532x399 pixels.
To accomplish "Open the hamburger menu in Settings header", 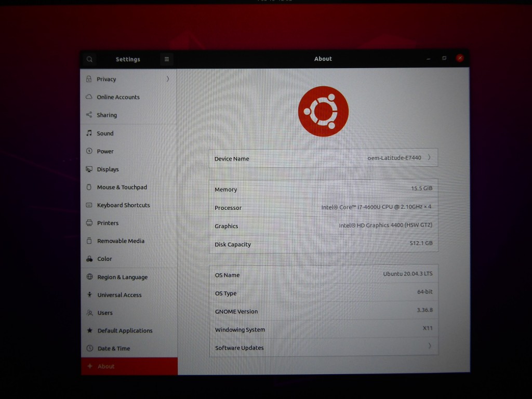I will click(167, 59).
